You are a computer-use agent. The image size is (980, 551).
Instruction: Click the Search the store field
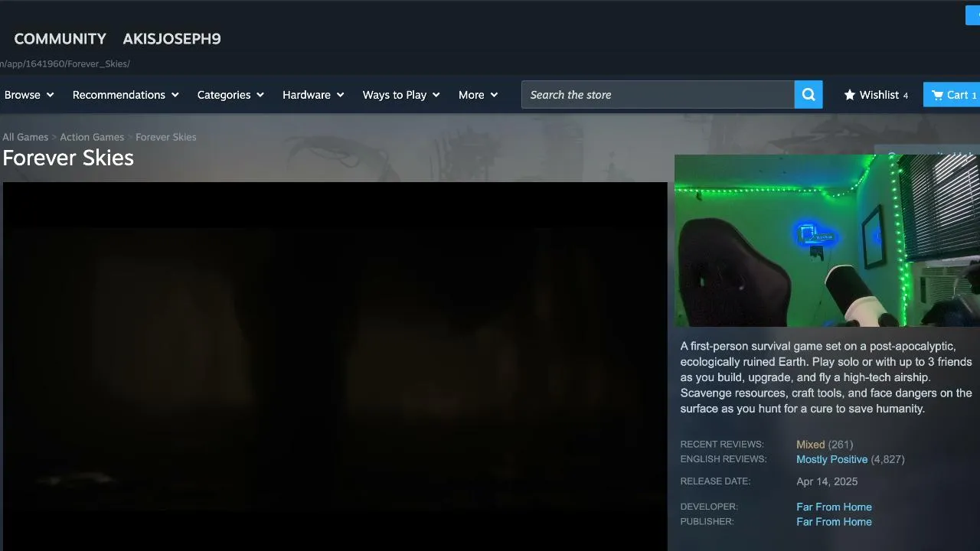click(x=658, y=95)
